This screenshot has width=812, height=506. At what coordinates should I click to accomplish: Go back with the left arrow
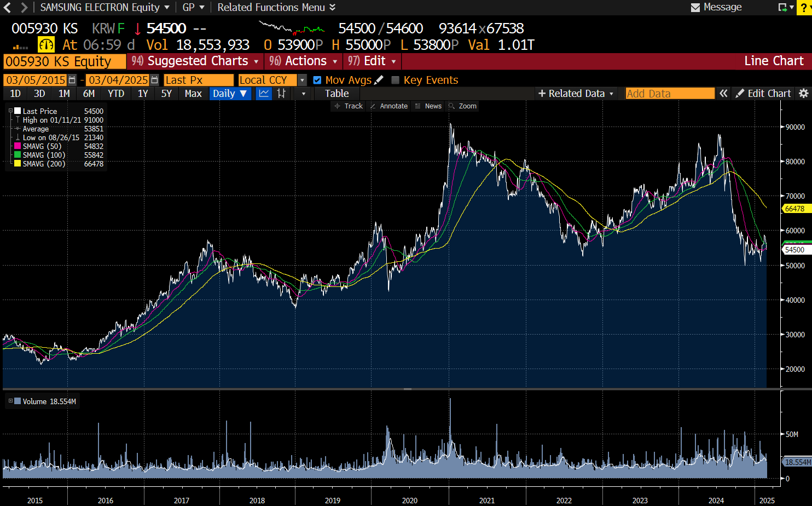(x=8, y=8)
